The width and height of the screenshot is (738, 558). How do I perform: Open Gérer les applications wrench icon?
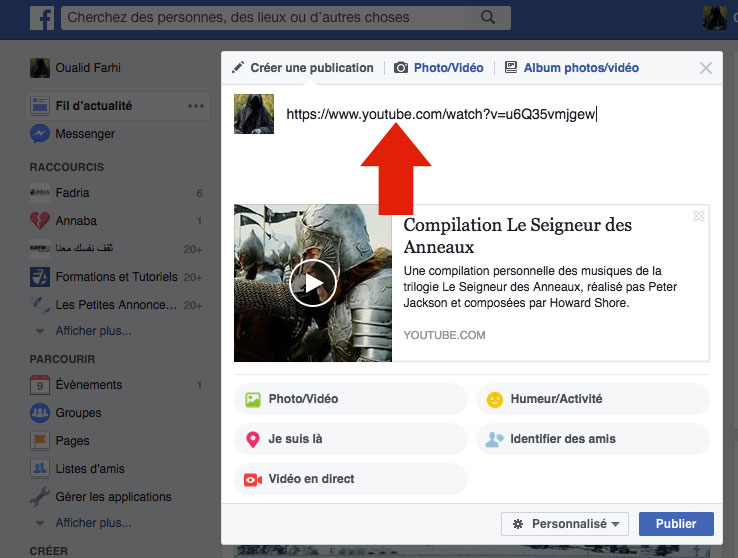coord(40,497)
